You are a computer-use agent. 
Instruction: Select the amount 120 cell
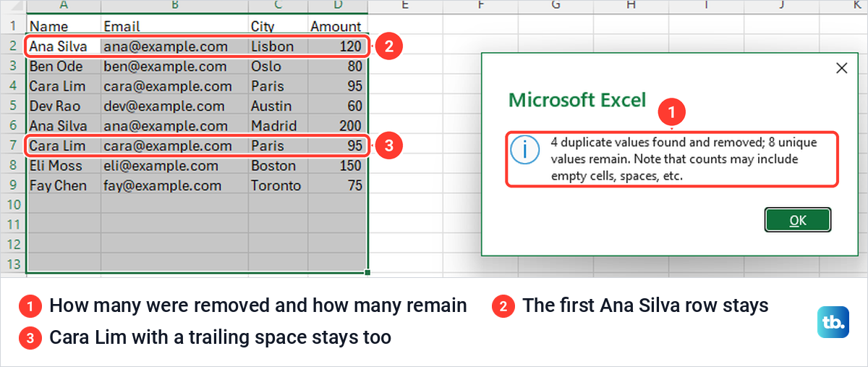pos(338,46)
